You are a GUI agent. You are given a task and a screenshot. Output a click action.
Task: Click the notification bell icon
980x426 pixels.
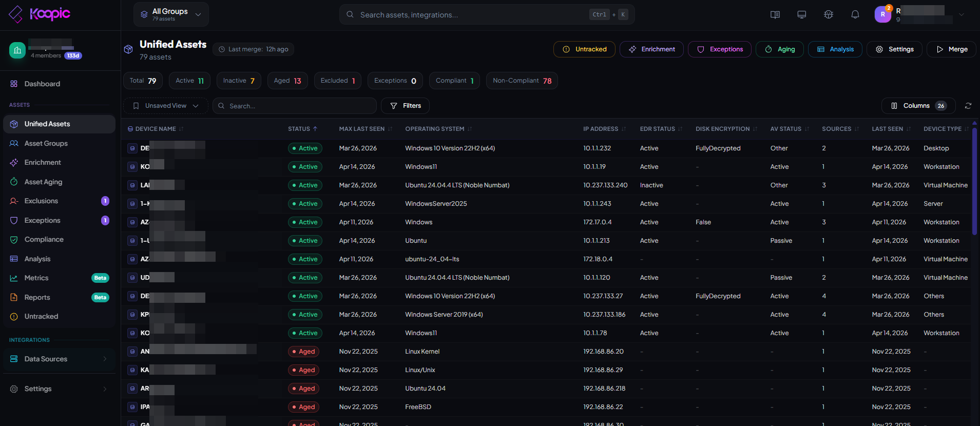(855, 14)
